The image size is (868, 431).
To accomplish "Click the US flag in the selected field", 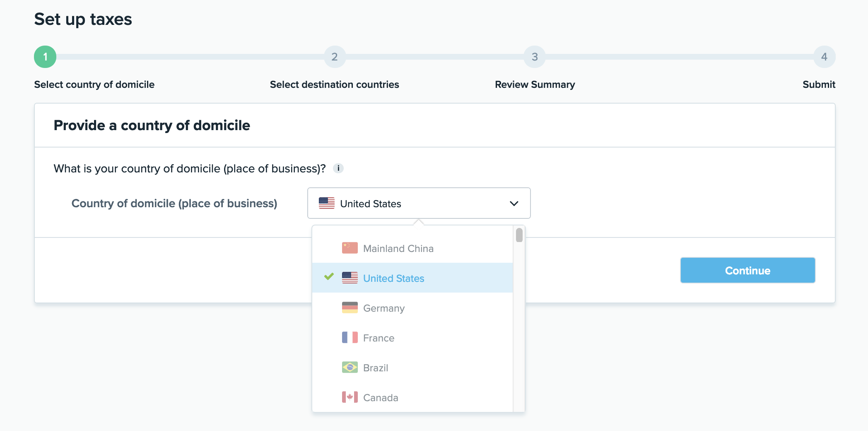I will [x=326, y=203].
